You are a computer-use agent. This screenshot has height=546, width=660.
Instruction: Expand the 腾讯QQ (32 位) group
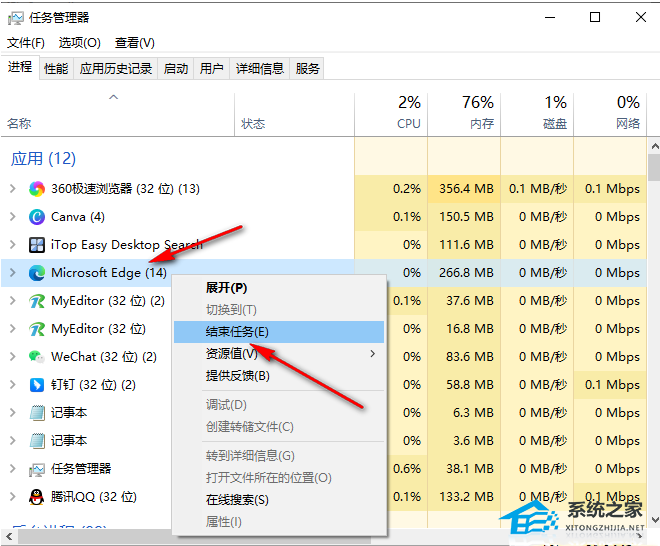click(x=13, y=497)
